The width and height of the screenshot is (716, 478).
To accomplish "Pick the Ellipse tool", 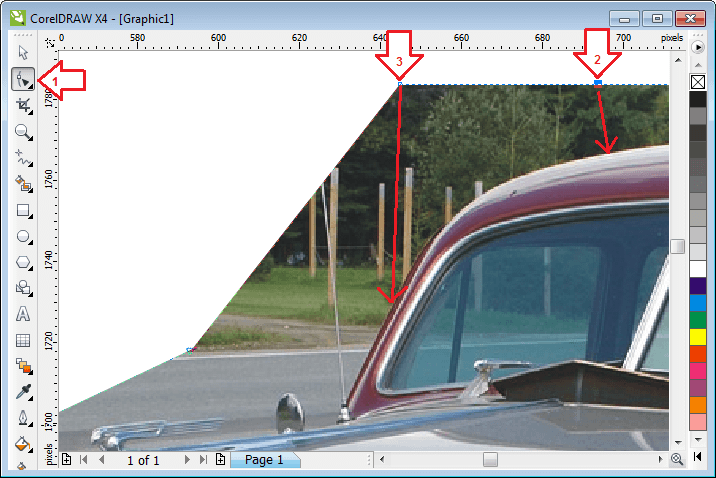I will point(23,236).
